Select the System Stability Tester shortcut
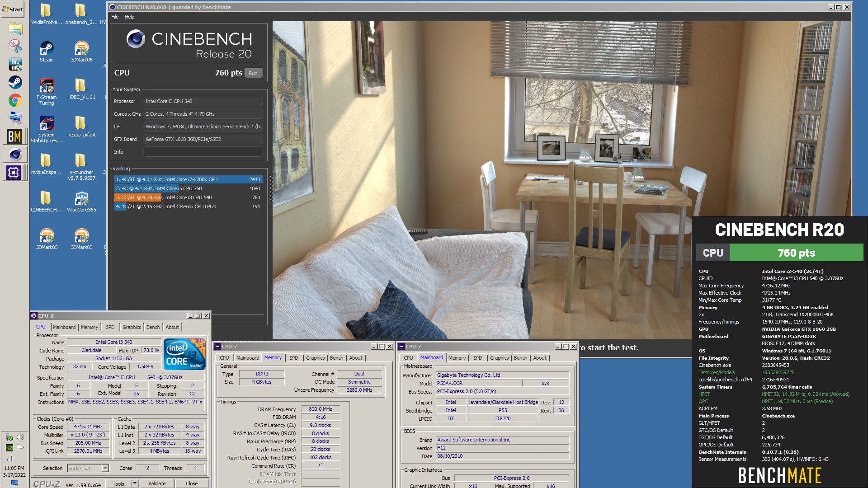Viewport: 868px width, 488px height. [x=46, y=130]
